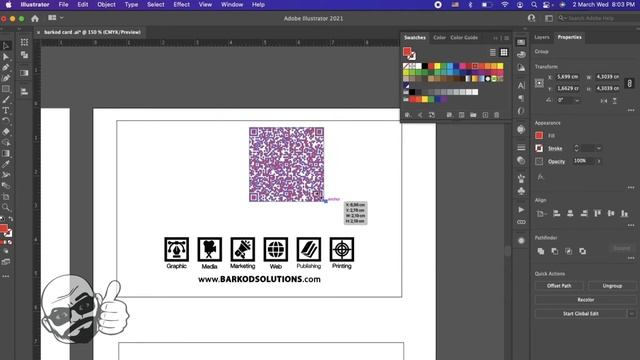Viewport: 640px width, 360px height.
Task: Click the Home icon in the top bar
Action: coord(35,18)
